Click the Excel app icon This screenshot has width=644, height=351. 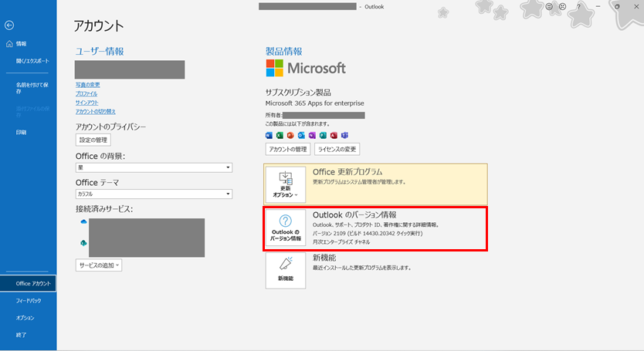click(280, 135)
